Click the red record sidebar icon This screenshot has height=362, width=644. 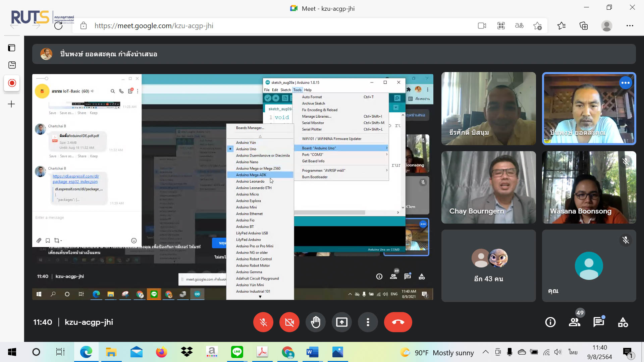coord(12,83)
